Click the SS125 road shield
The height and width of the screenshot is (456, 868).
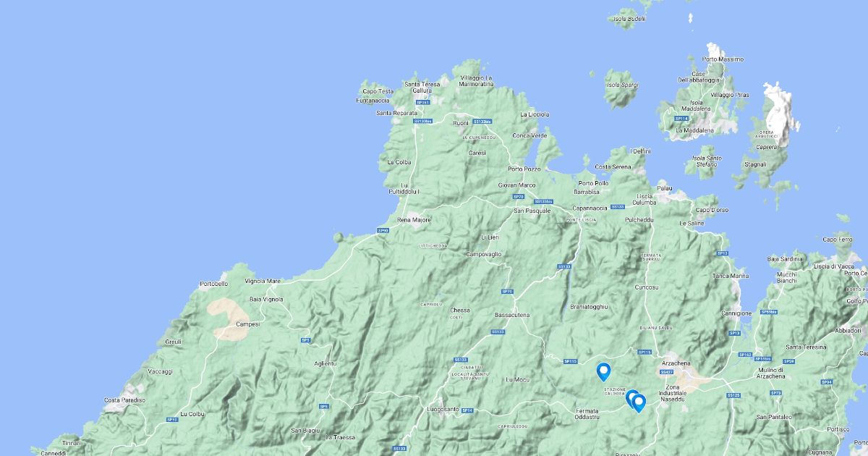(734, 395)
